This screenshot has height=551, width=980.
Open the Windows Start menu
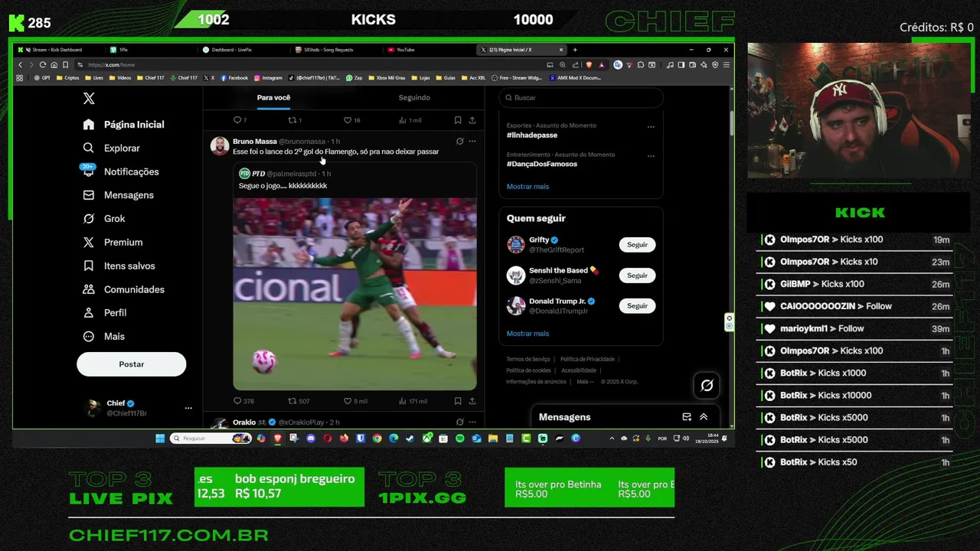[160, 439]
